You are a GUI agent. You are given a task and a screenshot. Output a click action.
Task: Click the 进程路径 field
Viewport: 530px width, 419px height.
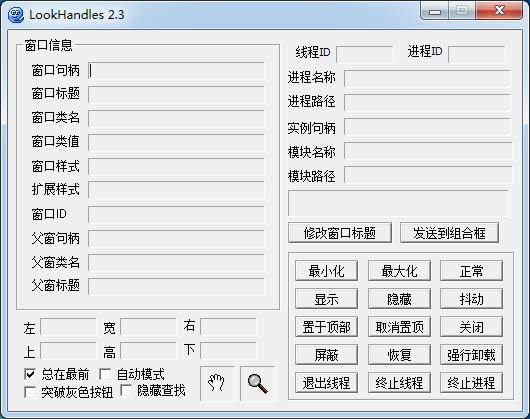tap(427, 102)
